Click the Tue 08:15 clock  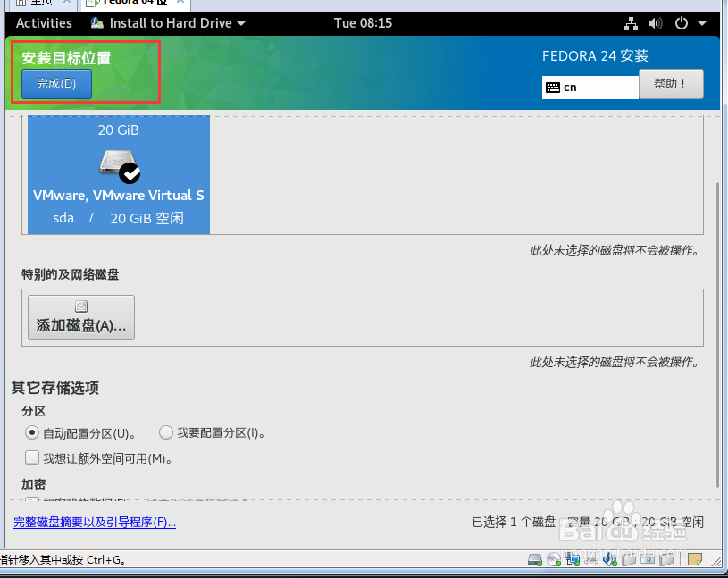tap(363, 22)
